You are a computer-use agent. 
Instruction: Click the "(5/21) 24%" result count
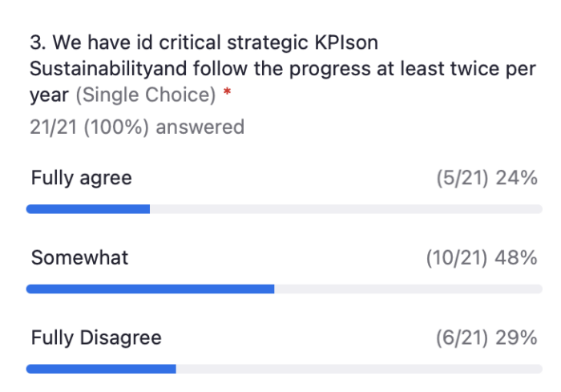click(x=487, y=178)
